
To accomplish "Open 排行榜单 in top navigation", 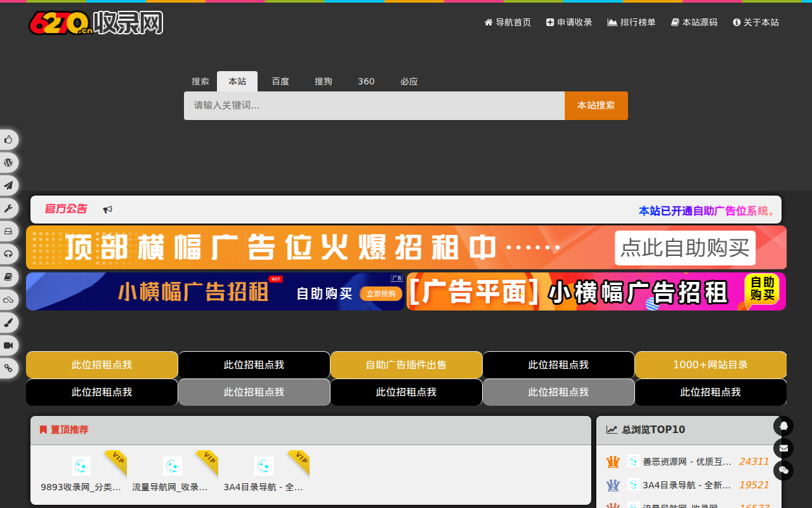I will click(632, 22).
